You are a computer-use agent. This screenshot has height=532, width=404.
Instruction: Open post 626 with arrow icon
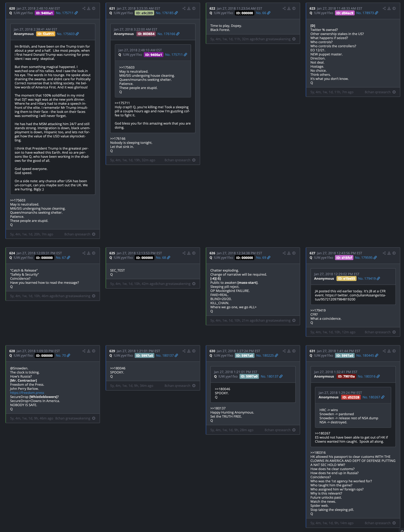(x=294, y=253)
